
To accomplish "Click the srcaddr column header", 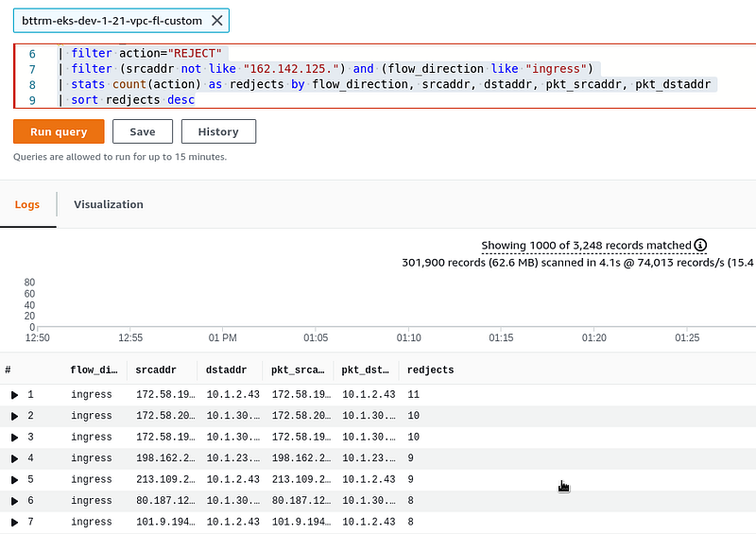I will click(x=156, y=370).
